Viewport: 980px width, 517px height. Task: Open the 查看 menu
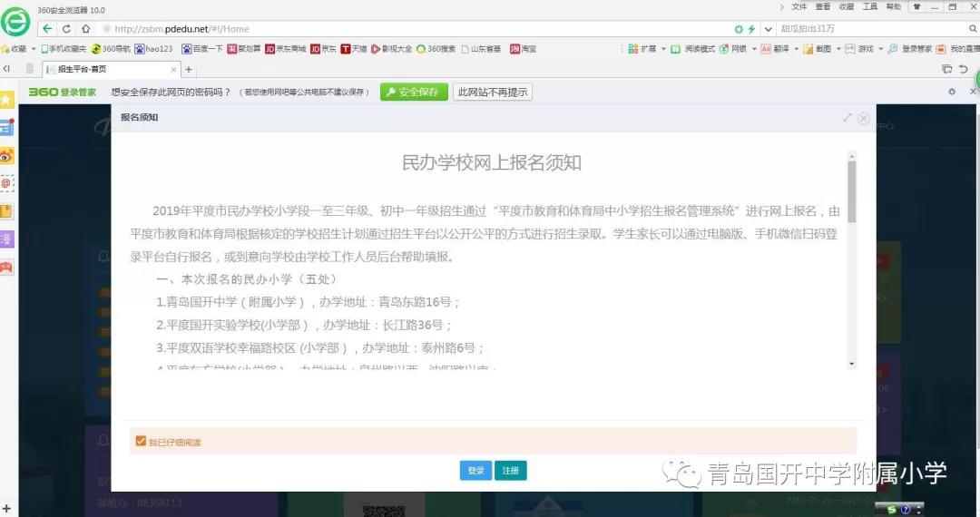tap(822, 7)
